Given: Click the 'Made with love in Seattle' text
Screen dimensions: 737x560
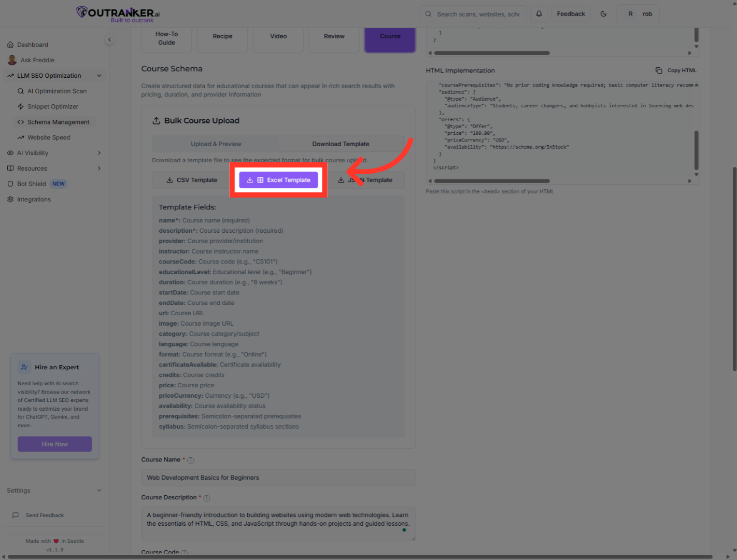Looking at the screenshot, I should (55, 541).
